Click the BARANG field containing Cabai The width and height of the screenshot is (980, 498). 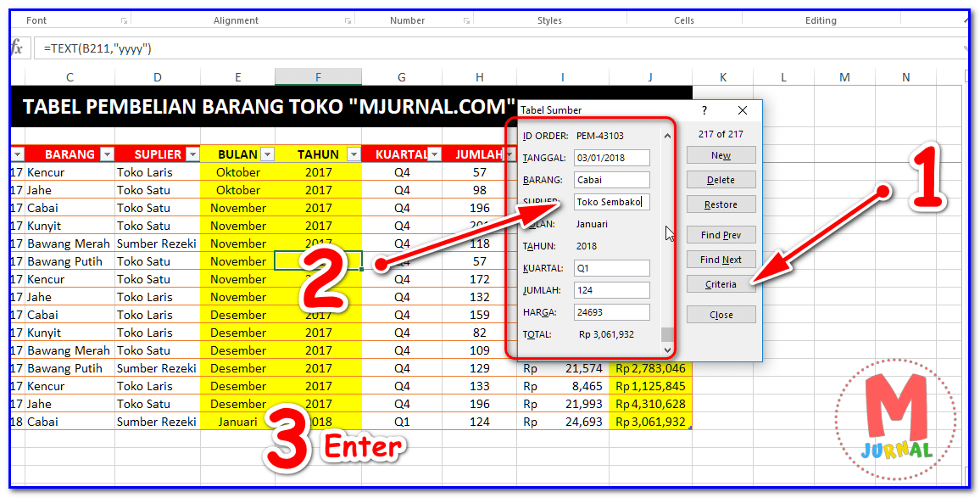(612, 180)
